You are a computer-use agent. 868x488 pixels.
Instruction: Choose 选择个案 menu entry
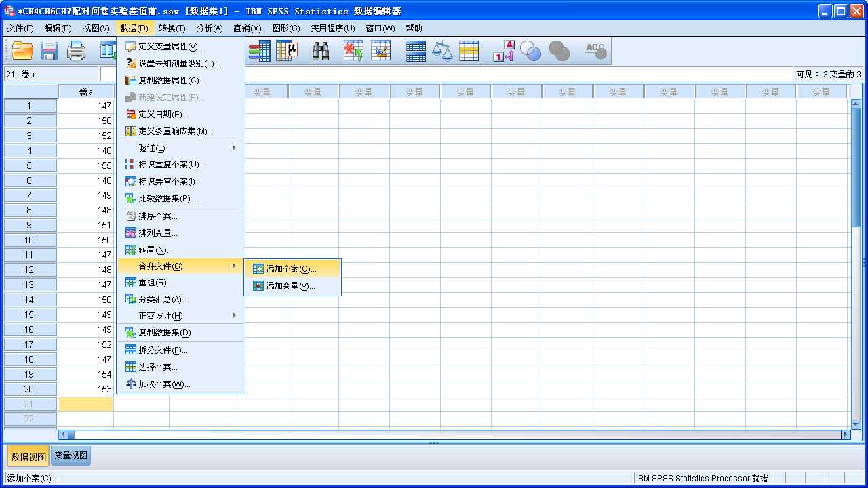pyautogui.click(x=180, y=367)
